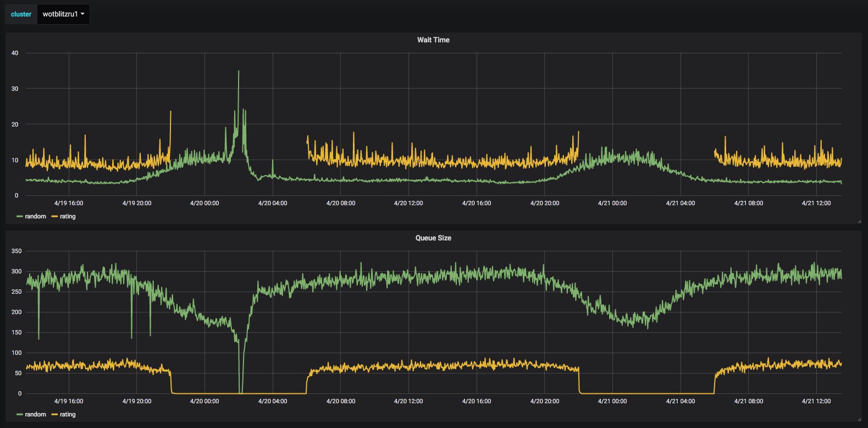Click the 4/21 04:00 label under Queue Size
868x428 pixels.
pyautogui.click(x=681, y=401)
